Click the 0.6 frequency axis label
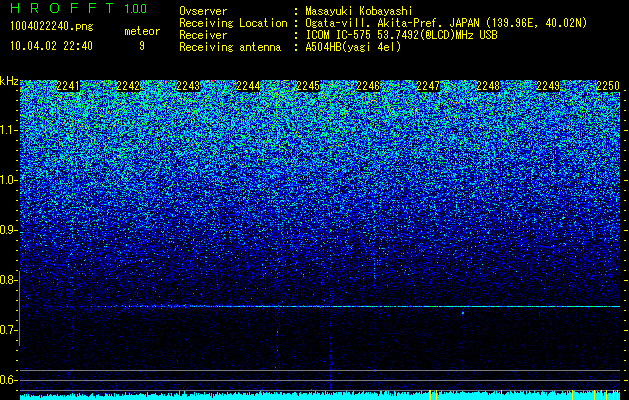Image resolution: width=629 pixels, height=400 pixels. (8, 380)
